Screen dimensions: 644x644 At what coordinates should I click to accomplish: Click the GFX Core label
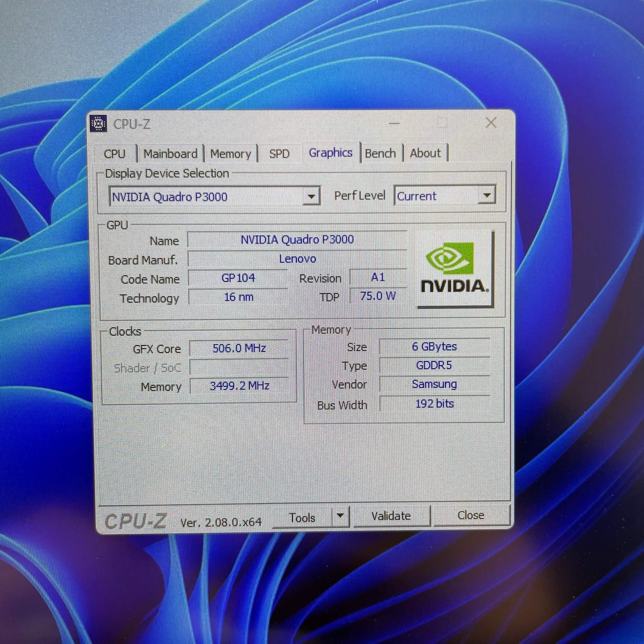(x=157, y=349)
